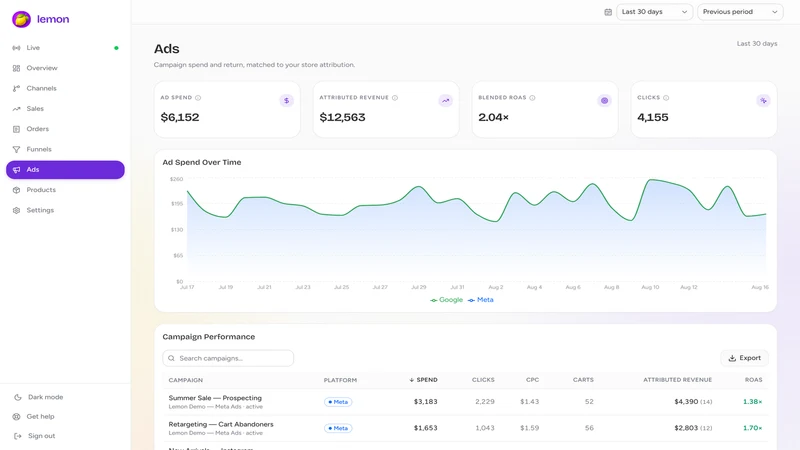Click the $3,183 spend value
The image size is (800, 450).
click(426, 402)
